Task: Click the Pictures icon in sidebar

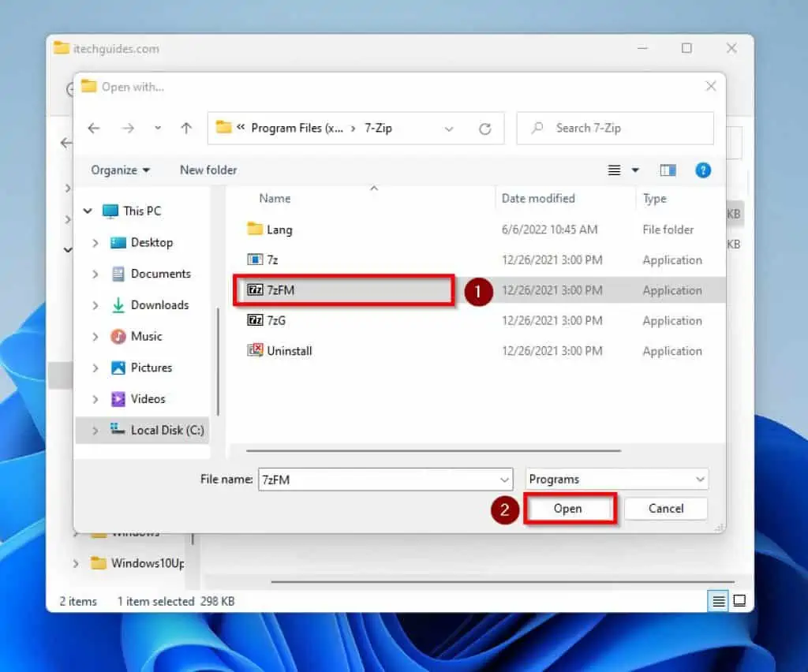Action: [118, 368]
